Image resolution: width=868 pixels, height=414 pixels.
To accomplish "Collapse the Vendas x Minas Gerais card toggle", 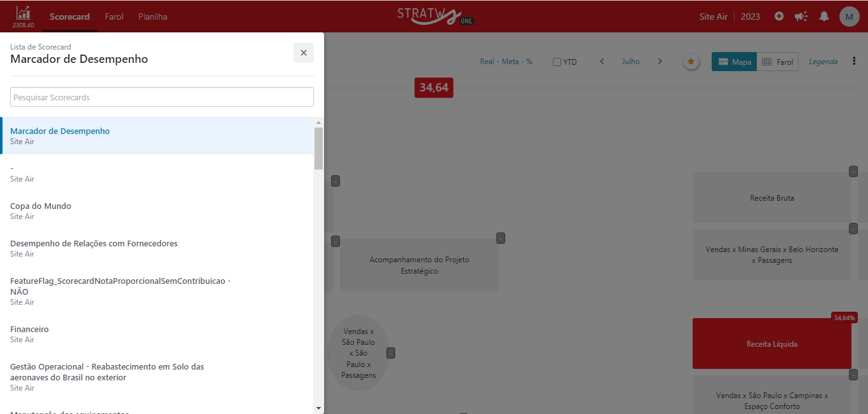I will (853, 229).
